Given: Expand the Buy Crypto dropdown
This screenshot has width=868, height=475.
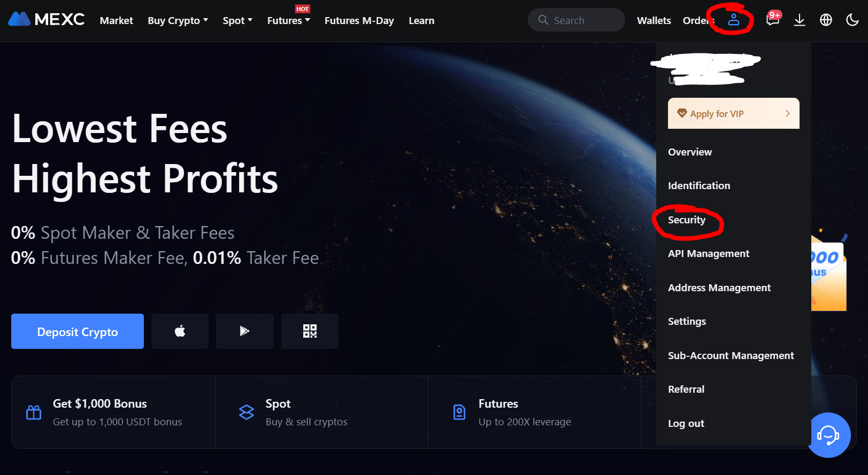Looking at the screenshot, I should 178,20.
